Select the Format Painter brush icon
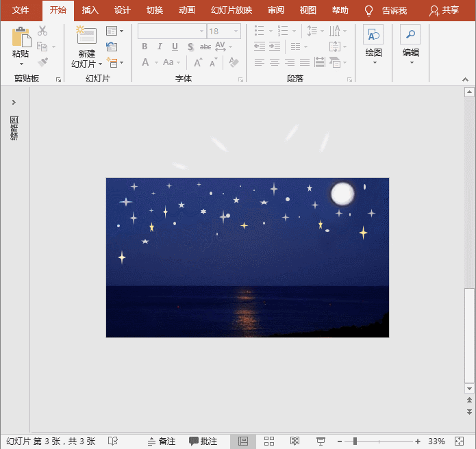The image size is (476, 449). pos(42,62)
